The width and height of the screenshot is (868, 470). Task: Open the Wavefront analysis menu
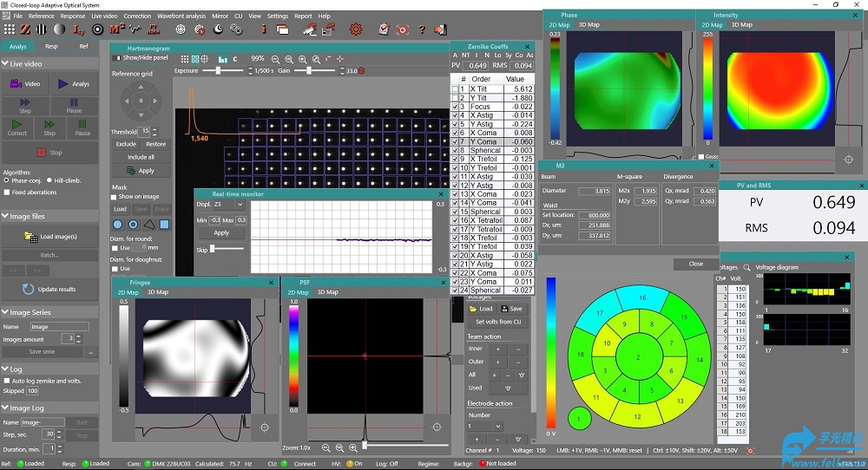tap(181, 16)
